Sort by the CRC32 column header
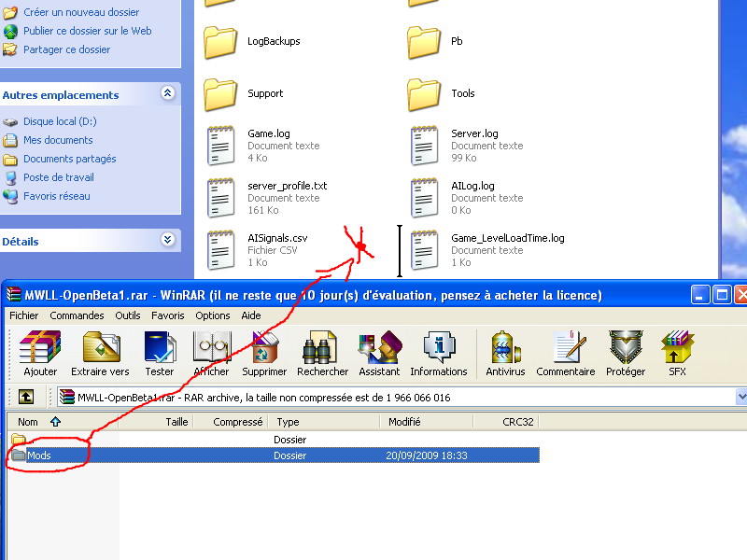Screen dimensions: 747x560 pyautogui.click(x=506, y=422)
